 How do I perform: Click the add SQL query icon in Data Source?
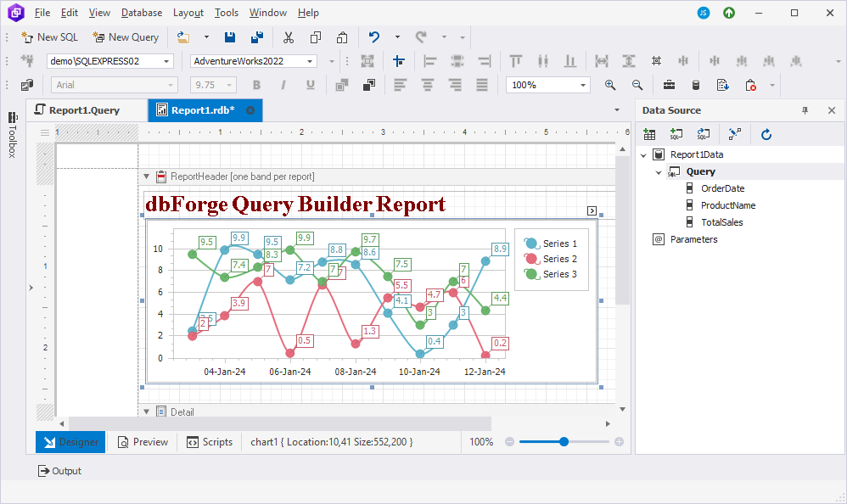point(676,135)
